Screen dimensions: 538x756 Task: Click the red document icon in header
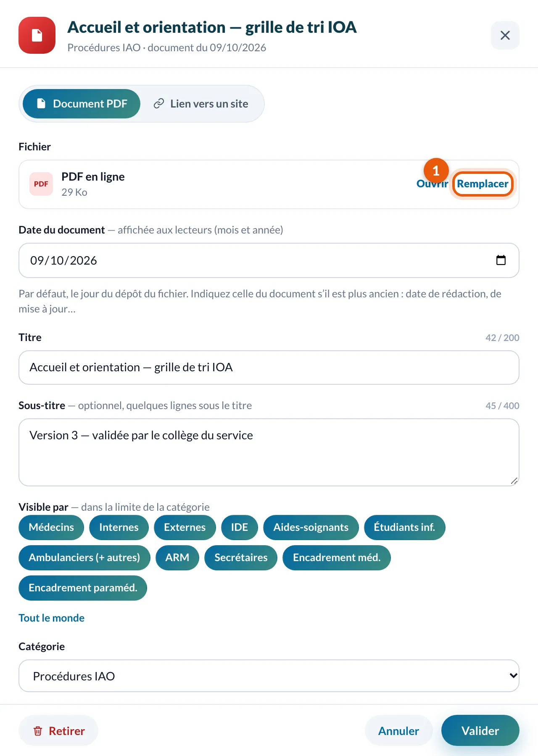click(37, 35)
